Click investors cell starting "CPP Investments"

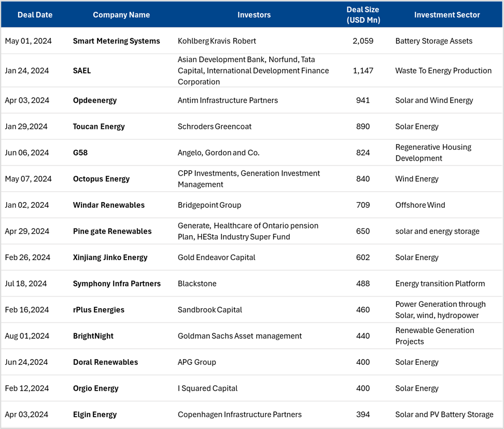(x=249, y=179)
